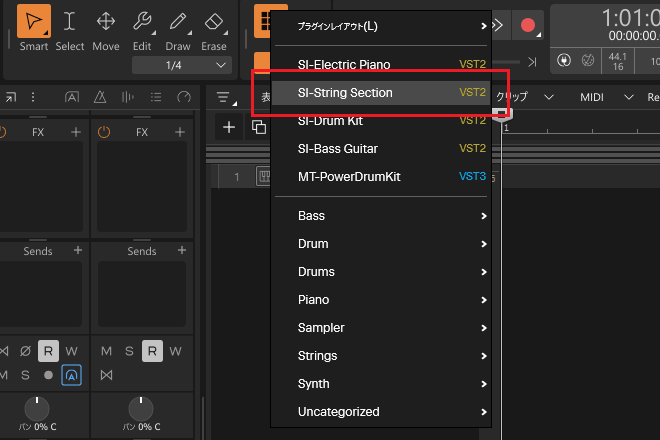
Task: Add a send on the first strip
Action: click(78, 251)
